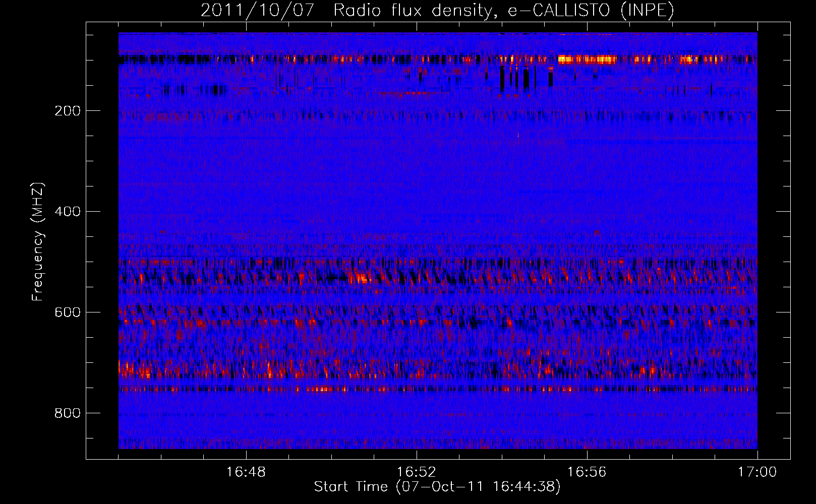This screenshot has width=816, height=504.
Task: Click the "Frequency (MHZ)" axis label
Action: click(x=38, y=241)
